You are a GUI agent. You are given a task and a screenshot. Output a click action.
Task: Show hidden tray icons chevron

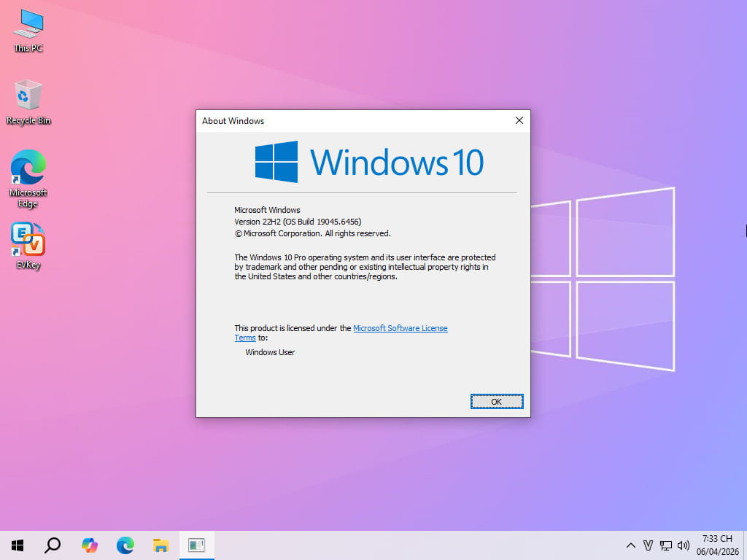(x=630, y=545)
